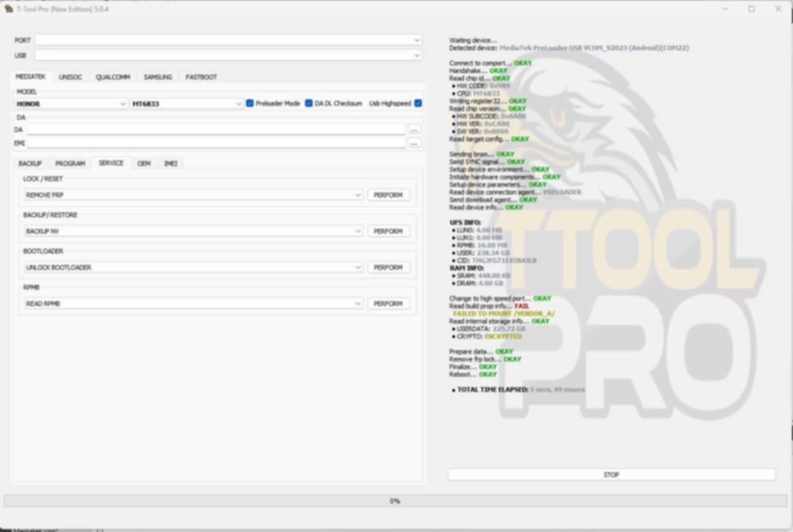Click the 'Read chip version... OKAY' log line
This screenshot has width=793, height=532.
coord(488,108)
